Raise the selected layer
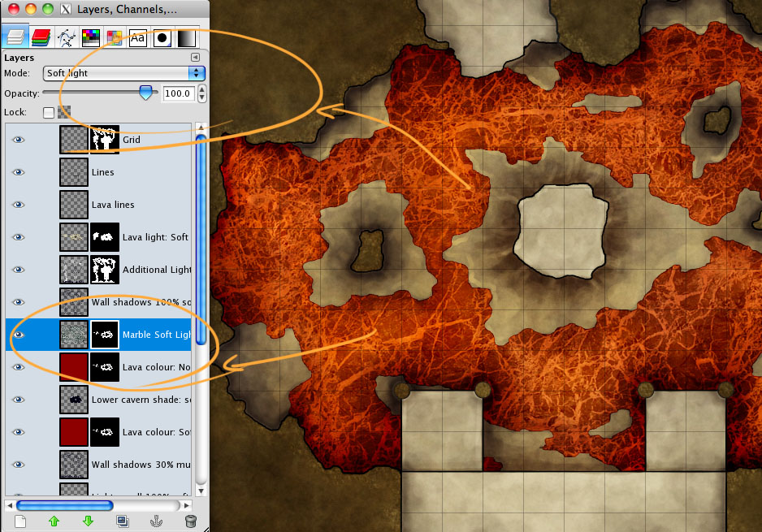The image size is (762, 532). click(x=55, y=521)
